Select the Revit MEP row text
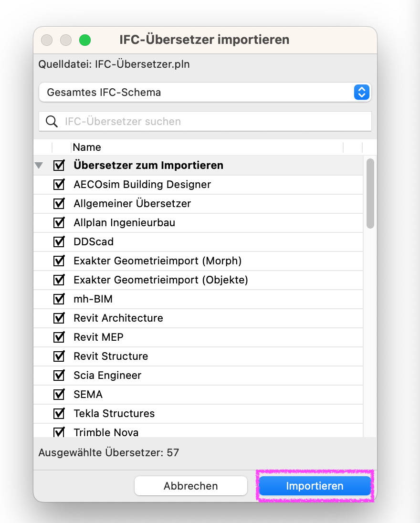Viewport: 420px width, 523px height. [x=98, y=337]
